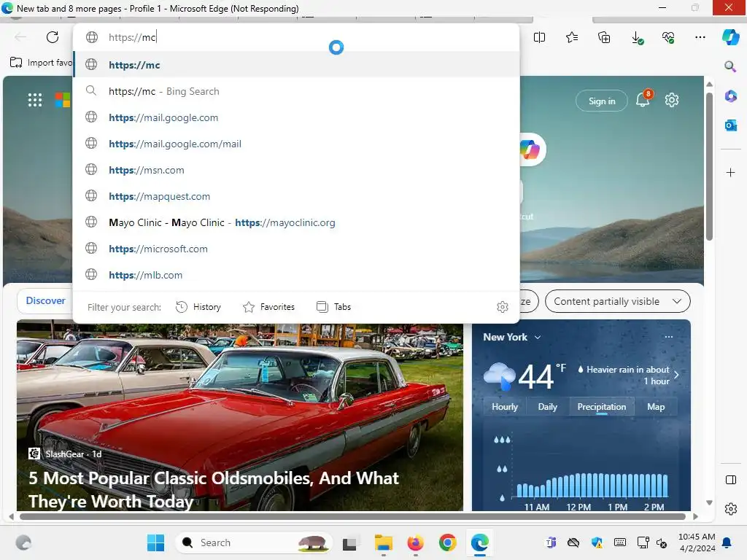Open the Collections icon
The width and height of the screenshot is (747, 560).
pyautogui.click(x=604, y=38)
